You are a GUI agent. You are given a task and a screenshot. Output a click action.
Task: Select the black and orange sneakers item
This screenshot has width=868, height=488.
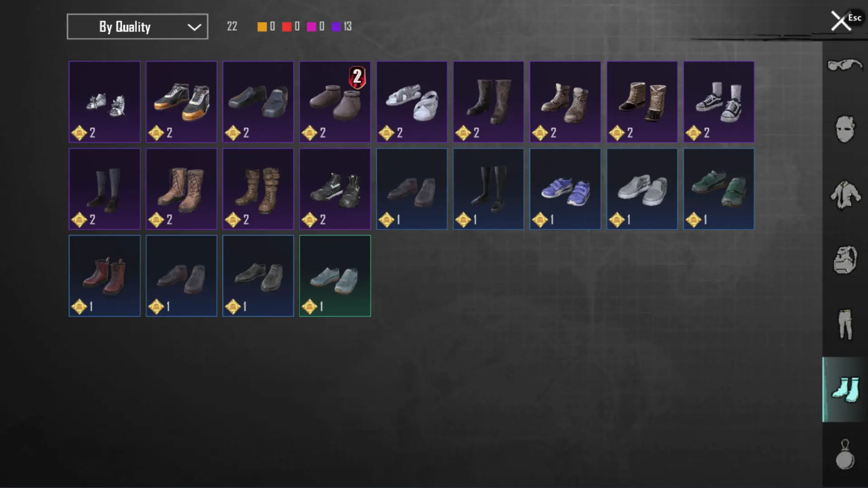(181, 102)
